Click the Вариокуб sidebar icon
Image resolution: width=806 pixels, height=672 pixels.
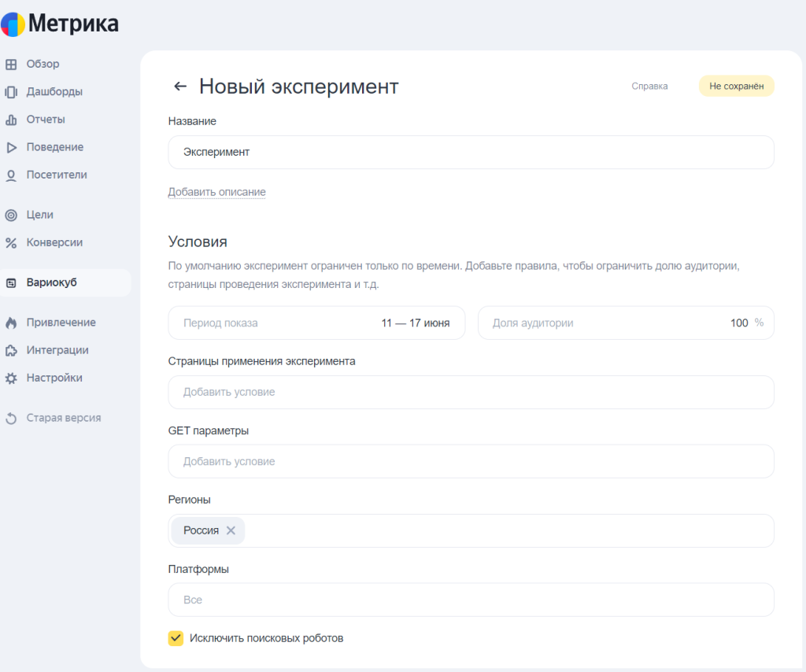point(11,283)
